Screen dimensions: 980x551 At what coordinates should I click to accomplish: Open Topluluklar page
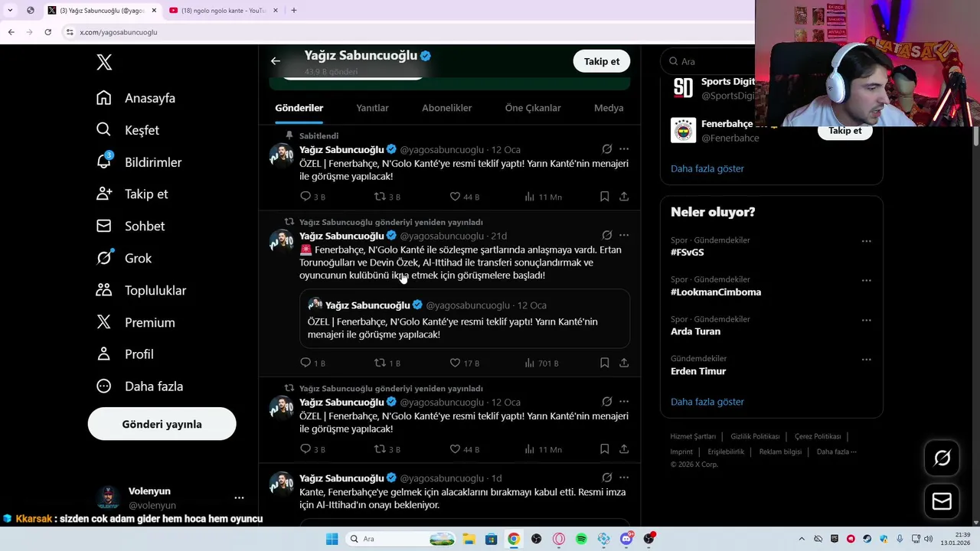141,291
